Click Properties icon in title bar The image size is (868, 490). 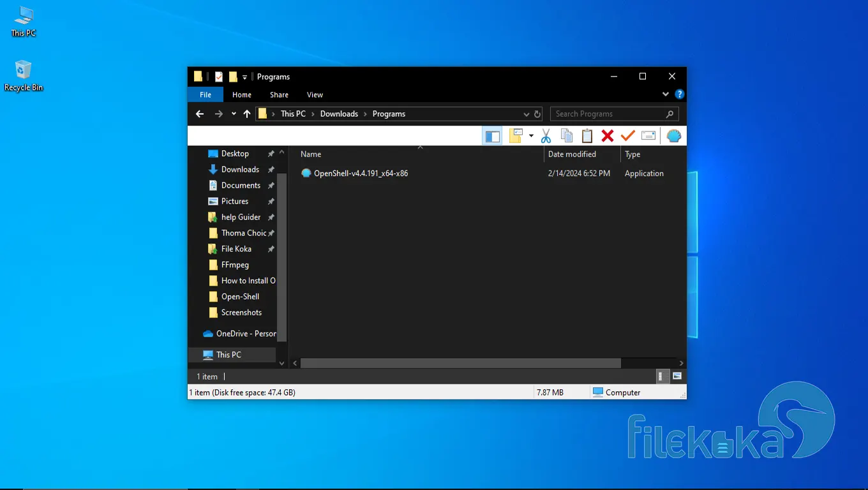(218, 77)
